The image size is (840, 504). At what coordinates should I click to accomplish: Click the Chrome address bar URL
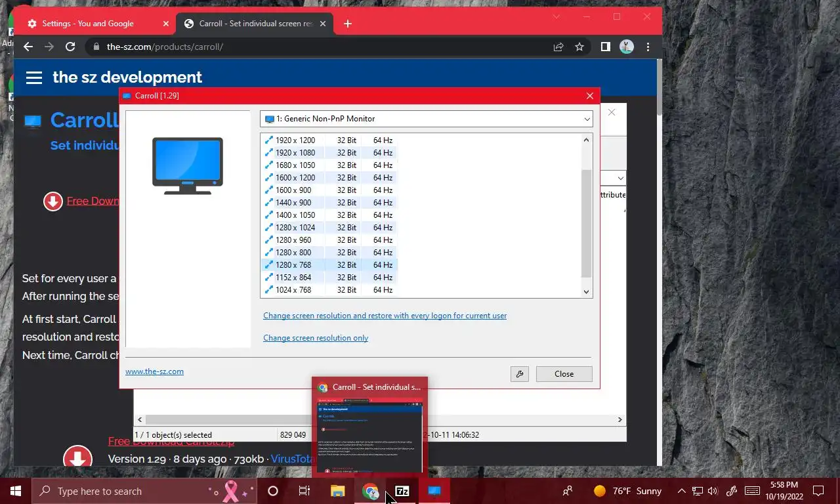click(165, 47)
